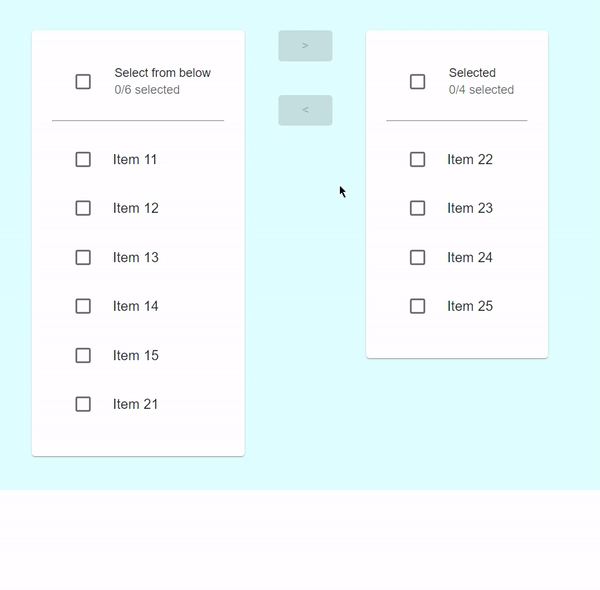
Task: Tick the checkbox for Item 12
Action: click(x=83, y=208)
